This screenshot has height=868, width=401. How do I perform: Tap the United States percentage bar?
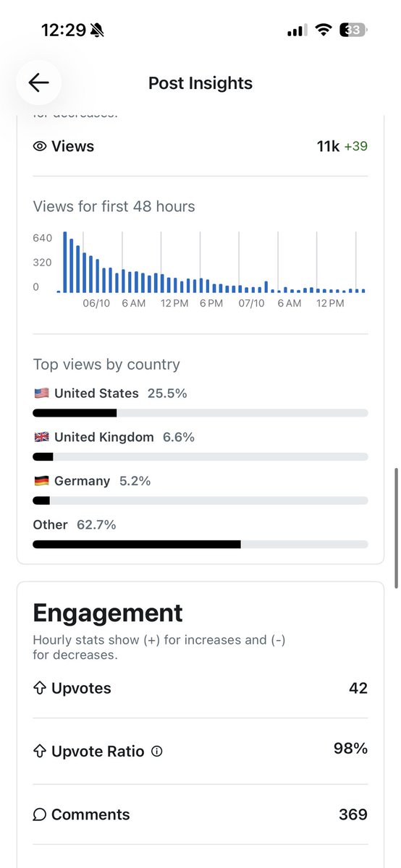200,413
